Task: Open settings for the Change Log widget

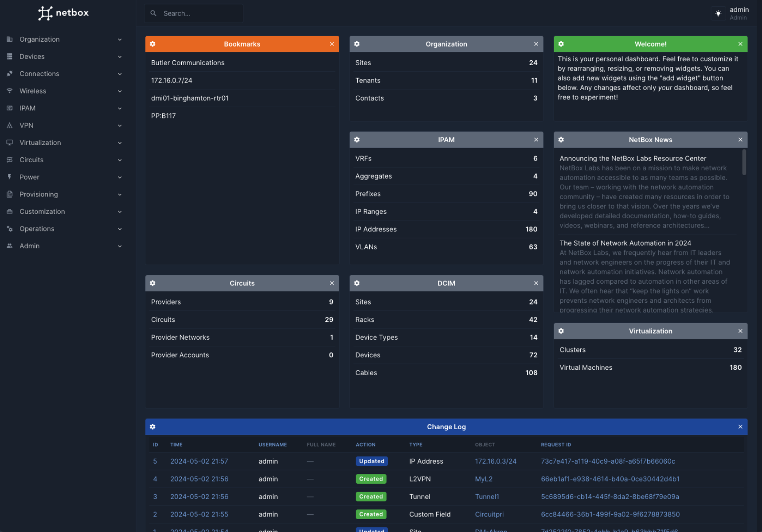Action: point(152,426)
